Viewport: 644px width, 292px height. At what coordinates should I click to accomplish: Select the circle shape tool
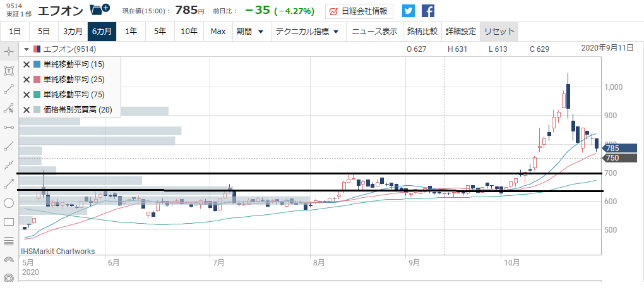9,203
